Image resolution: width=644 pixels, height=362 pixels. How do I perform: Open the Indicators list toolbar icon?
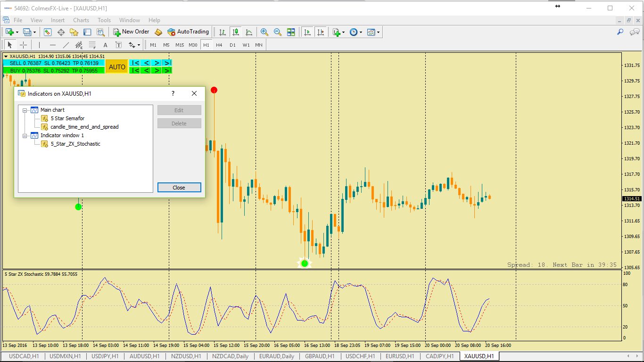(337, 32)
